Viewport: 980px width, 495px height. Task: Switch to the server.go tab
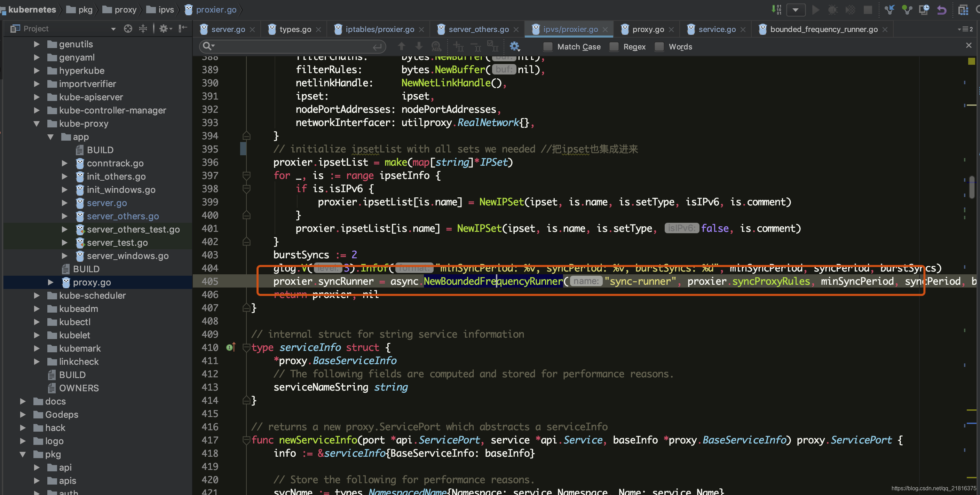point(228,29)
